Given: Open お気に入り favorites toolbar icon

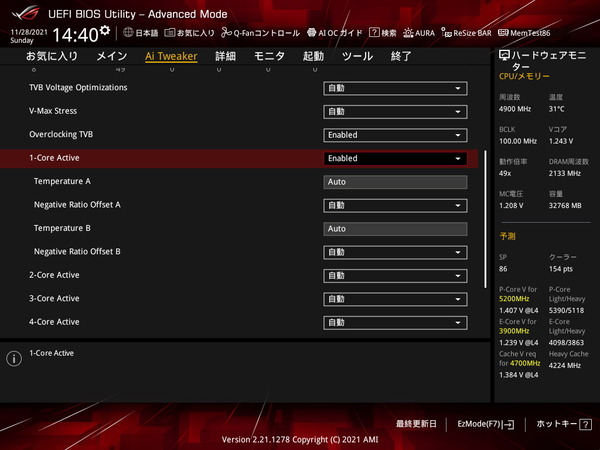Looking at the screenshot, I should point(170,33).
